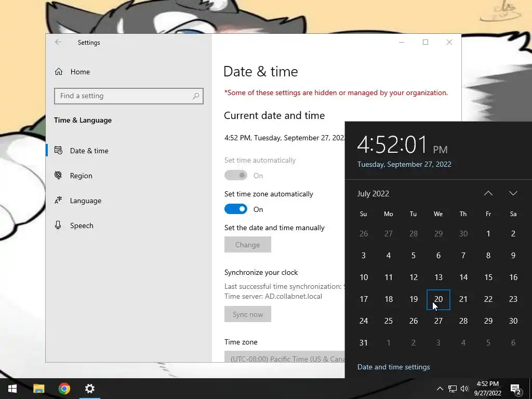532x399 pixels.
Task: Open Date and time settings link
Action: coord(394,367)
